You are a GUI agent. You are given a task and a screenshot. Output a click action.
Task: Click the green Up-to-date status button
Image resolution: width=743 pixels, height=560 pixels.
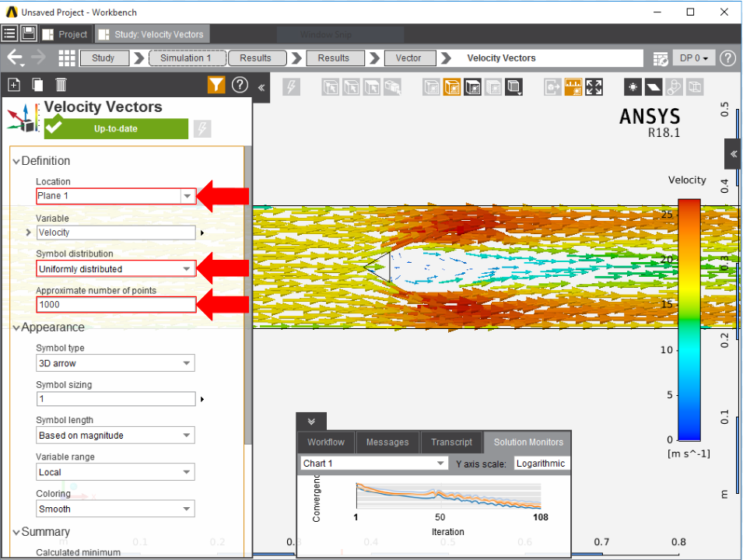[116, 129]
